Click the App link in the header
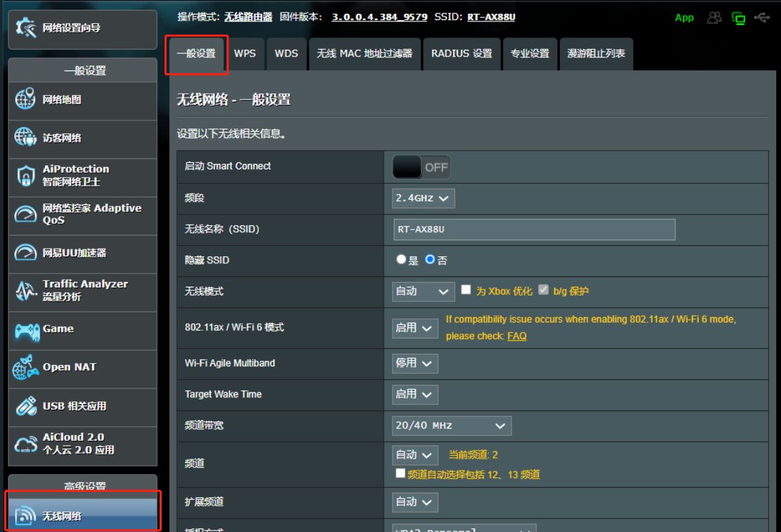781x532 pixels. tap(684, 18)
